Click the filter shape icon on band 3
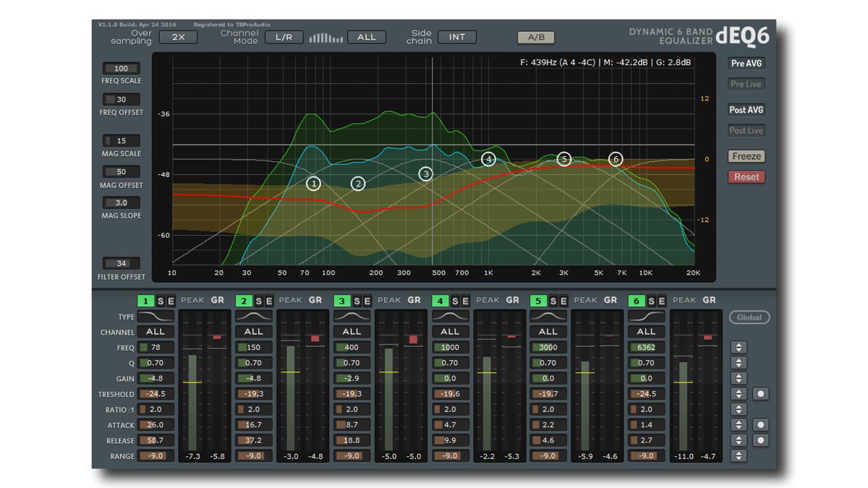The image size is (868, 488). click(x=352, y=316)
